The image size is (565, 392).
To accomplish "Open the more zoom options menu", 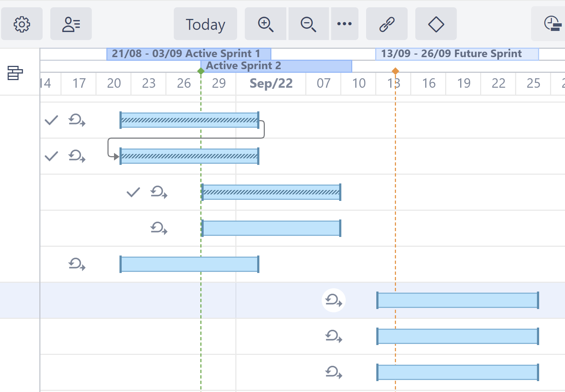I will click(x=344, y=24).
